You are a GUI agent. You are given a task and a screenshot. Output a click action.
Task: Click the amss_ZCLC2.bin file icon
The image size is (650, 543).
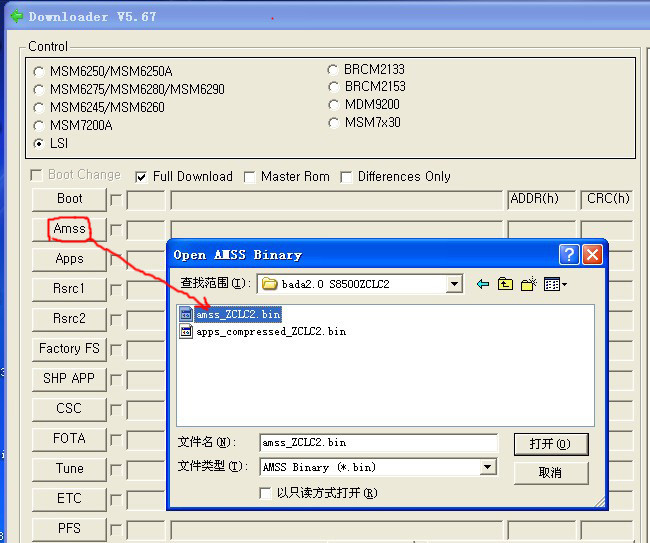[x=186, y=315]
